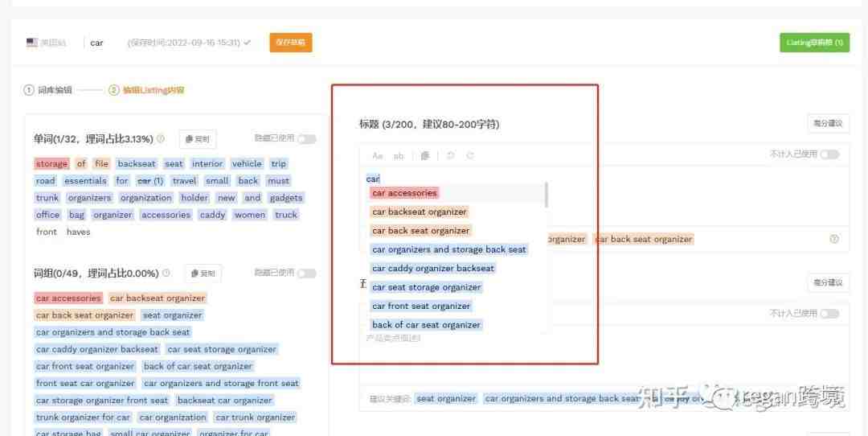Choose car front seat organizer in autocomplete dropdown

point(421,306)
